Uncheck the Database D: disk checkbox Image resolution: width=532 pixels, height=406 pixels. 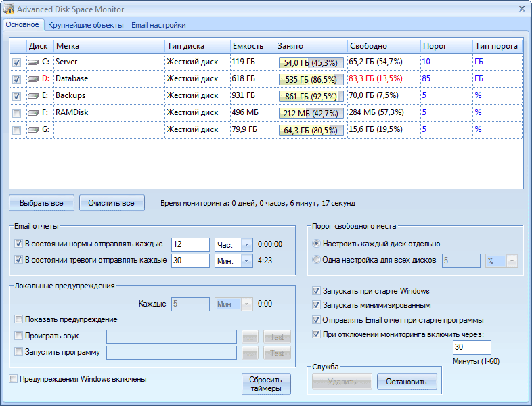(17, 79)
